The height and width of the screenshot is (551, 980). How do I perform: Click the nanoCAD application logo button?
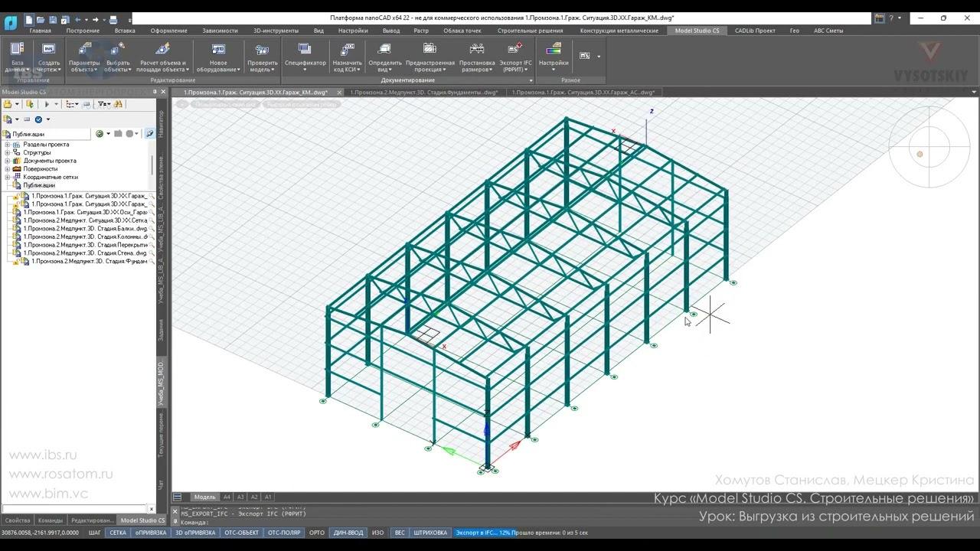click(x=11, y=21)
